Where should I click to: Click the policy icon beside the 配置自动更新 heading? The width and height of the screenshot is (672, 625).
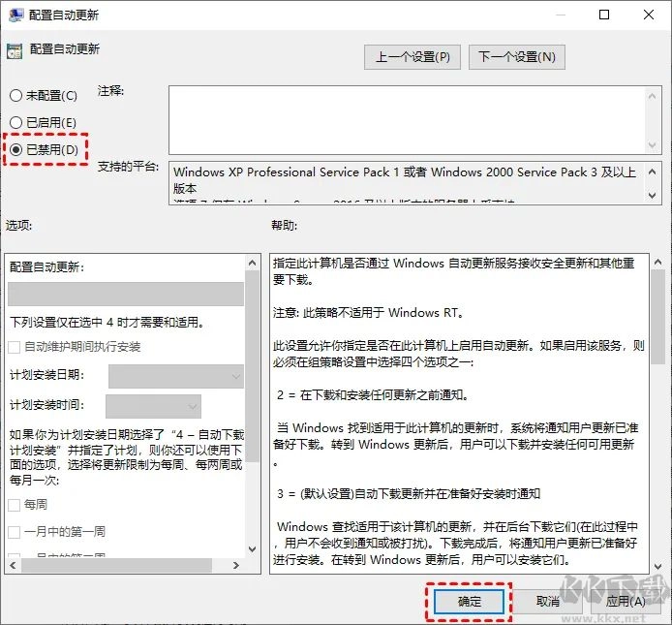coord(15,50)
